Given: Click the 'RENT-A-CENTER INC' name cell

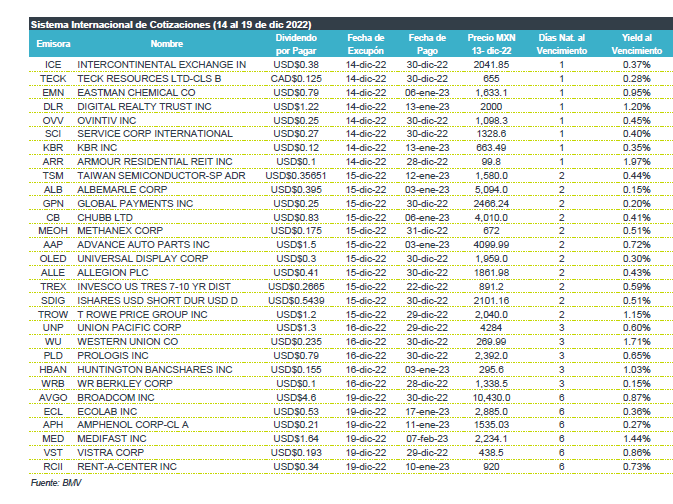Looking at the screenshot, I should 127,467.
